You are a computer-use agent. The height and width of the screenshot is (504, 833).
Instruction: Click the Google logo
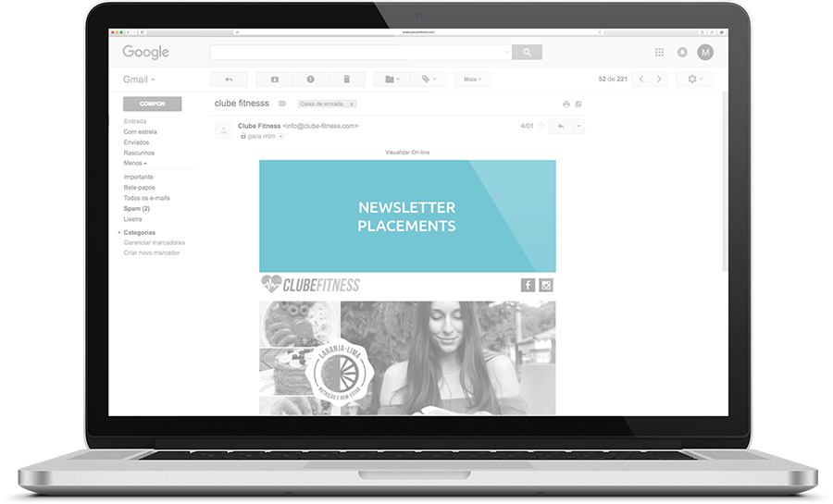click(x=145, y=52)
